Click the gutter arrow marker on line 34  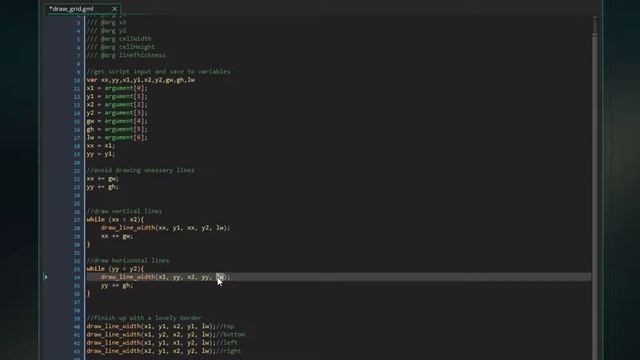[46, 277]
